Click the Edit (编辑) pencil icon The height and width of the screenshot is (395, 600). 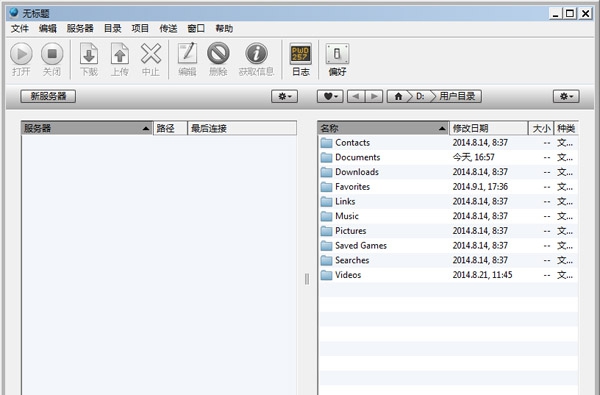(x=188, y=53)
